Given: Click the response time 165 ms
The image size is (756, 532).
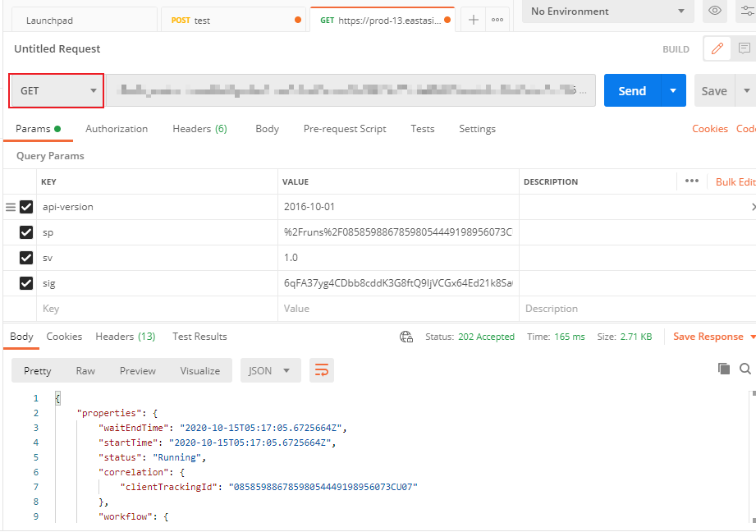Looking at the screenshot, I should pyautogui.click(x=570, y=337).
